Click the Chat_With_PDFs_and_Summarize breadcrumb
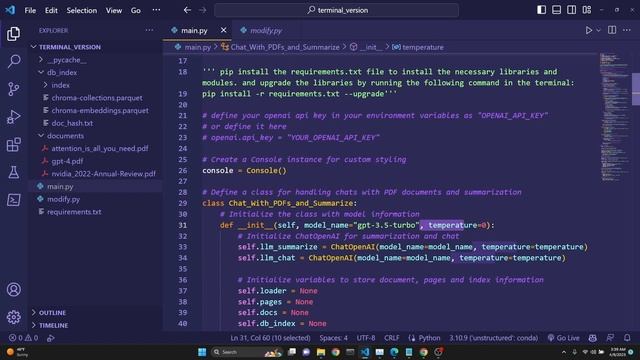The height and width of the screenshot is (360, 640). click(x=280, y=47)
